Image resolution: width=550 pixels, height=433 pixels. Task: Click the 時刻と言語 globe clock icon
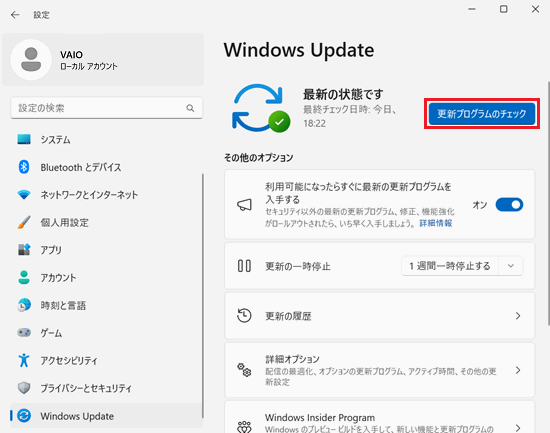(x=24, y=305)
